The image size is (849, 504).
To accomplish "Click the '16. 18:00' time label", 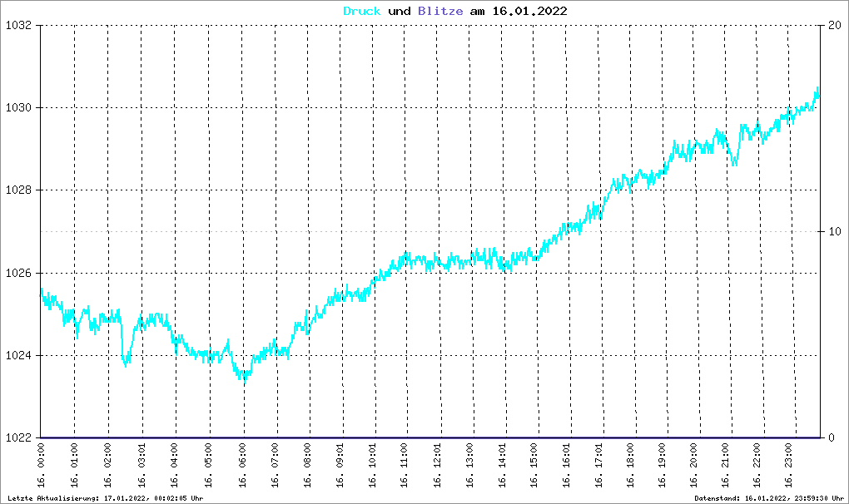I will click(631, 465).
